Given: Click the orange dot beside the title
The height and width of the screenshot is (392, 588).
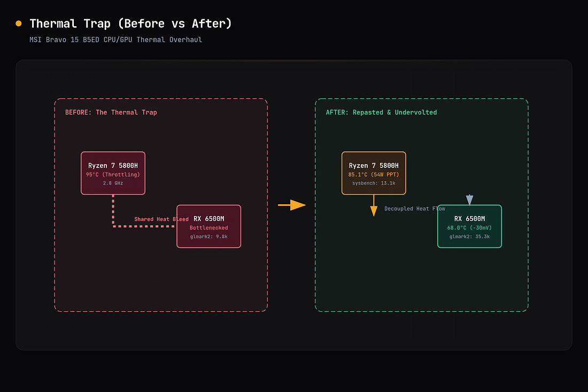Looking at the screenshot, I should pos(18,24).
